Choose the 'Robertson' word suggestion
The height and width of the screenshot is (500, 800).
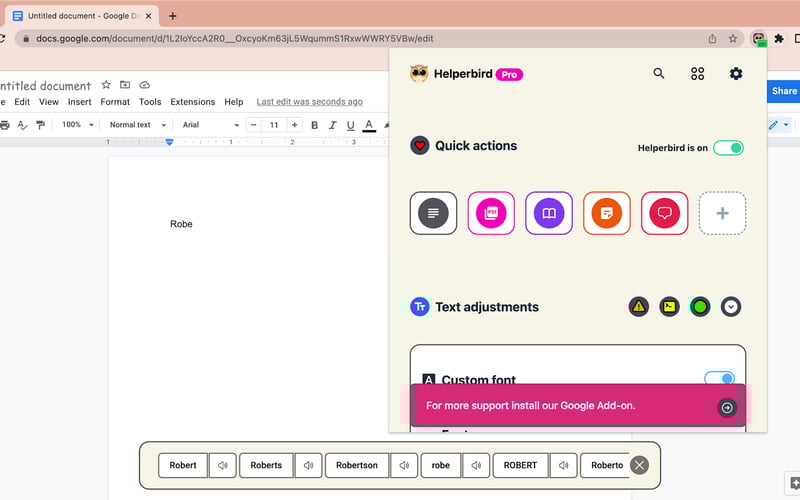pos(357,465)
